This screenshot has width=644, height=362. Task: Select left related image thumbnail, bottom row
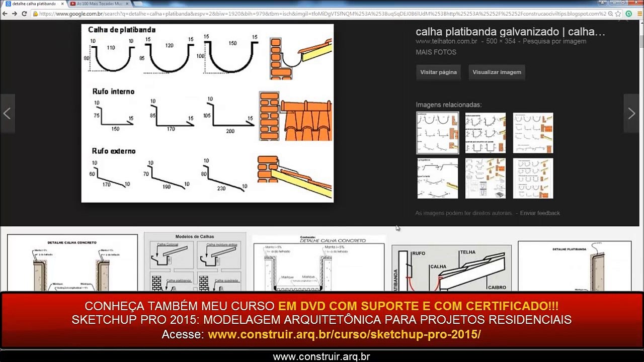438,178
